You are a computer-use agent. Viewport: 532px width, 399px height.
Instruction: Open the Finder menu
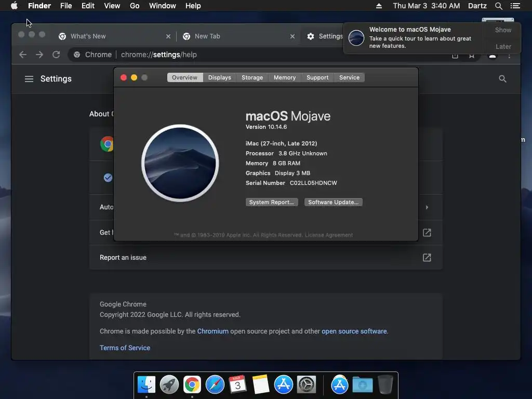point(39,6)
